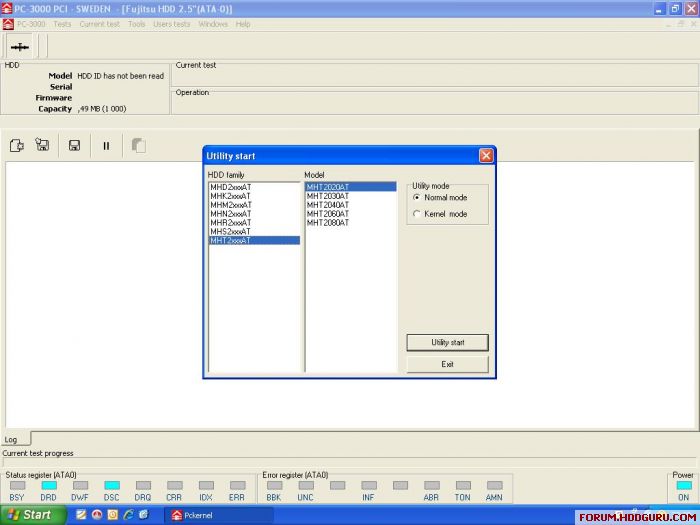Close the Utility start dialog
Screen dimensions: 700x525
click(x=486, y=155)
